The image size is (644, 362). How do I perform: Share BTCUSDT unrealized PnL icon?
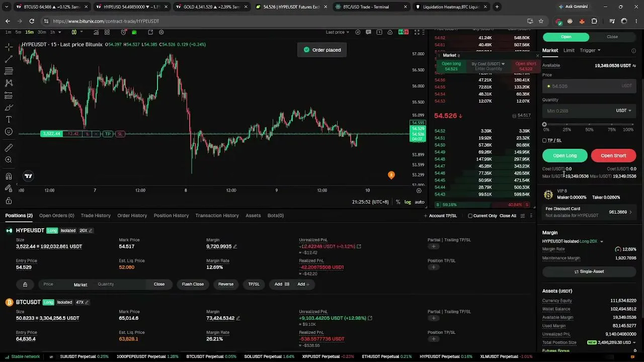coord(370,318)
